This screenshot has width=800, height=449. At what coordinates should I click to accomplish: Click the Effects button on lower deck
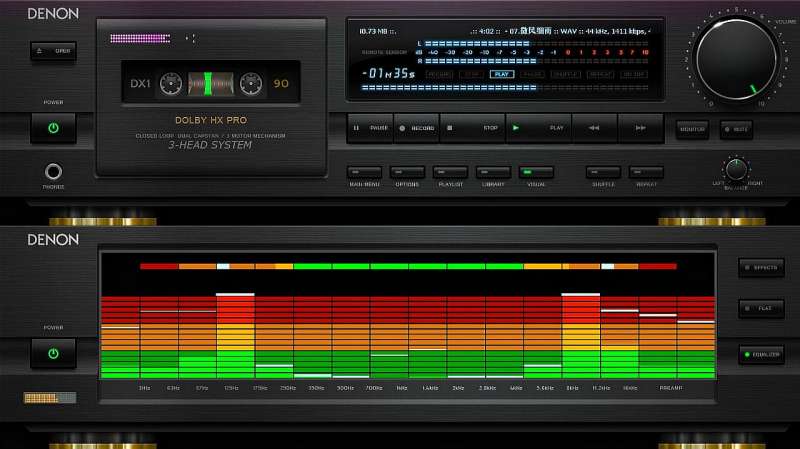761,267
